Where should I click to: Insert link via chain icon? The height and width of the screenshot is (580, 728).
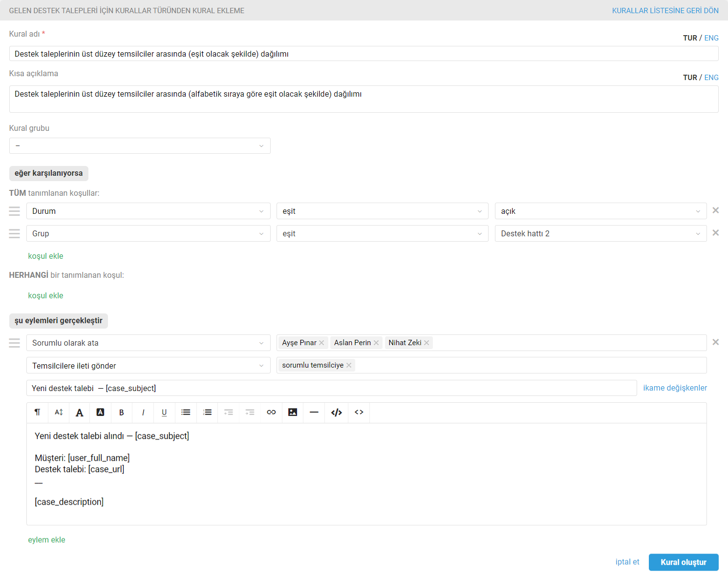(x=271, y=413)
